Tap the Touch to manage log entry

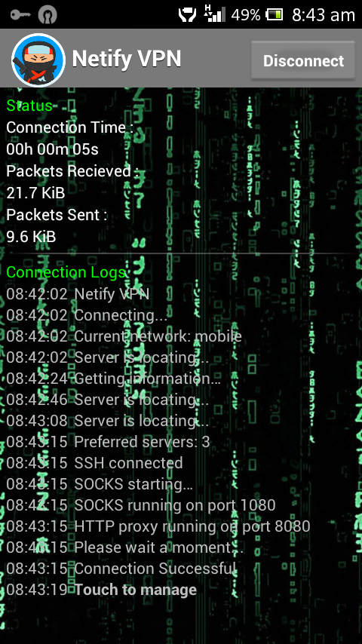click(102, 590)
